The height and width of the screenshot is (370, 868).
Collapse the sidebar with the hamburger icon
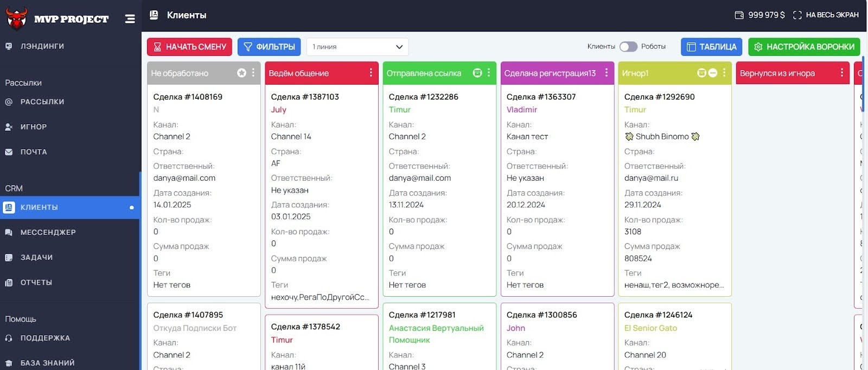(x=130, y=19)
